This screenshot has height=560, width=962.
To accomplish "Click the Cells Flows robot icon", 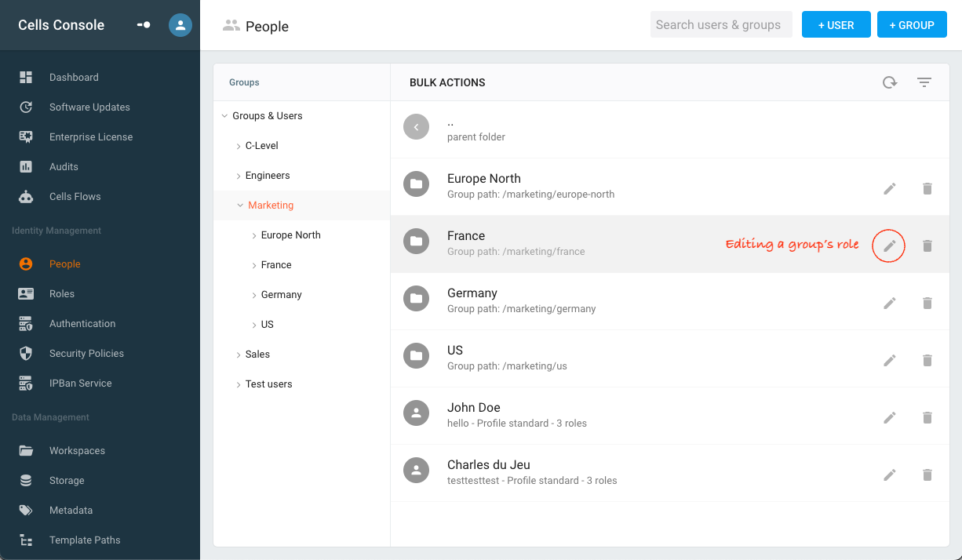I will pyautogui.click(x=26, y=197).
